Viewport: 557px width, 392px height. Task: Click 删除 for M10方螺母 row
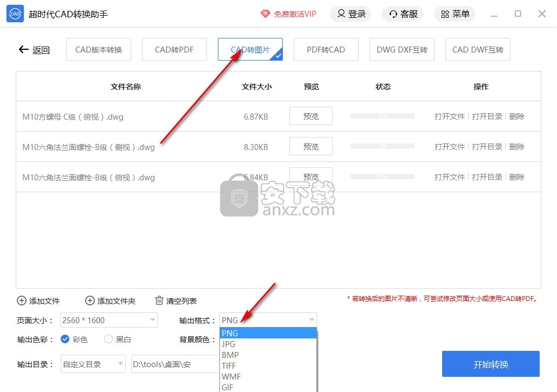pos(517,116)
